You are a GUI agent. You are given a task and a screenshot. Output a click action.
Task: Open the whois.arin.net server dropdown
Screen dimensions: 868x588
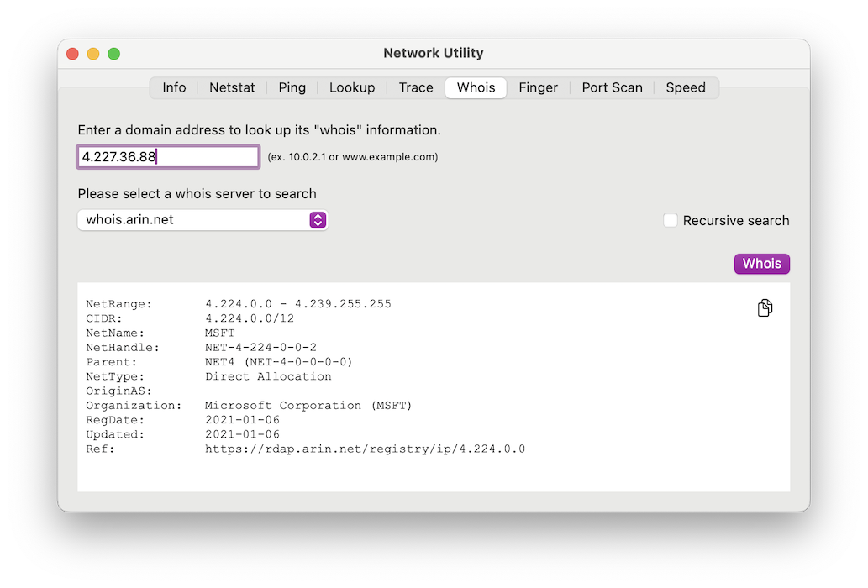click(203, 219)
